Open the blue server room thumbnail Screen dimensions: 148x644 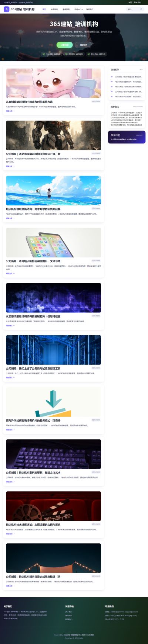pos(53,350)
